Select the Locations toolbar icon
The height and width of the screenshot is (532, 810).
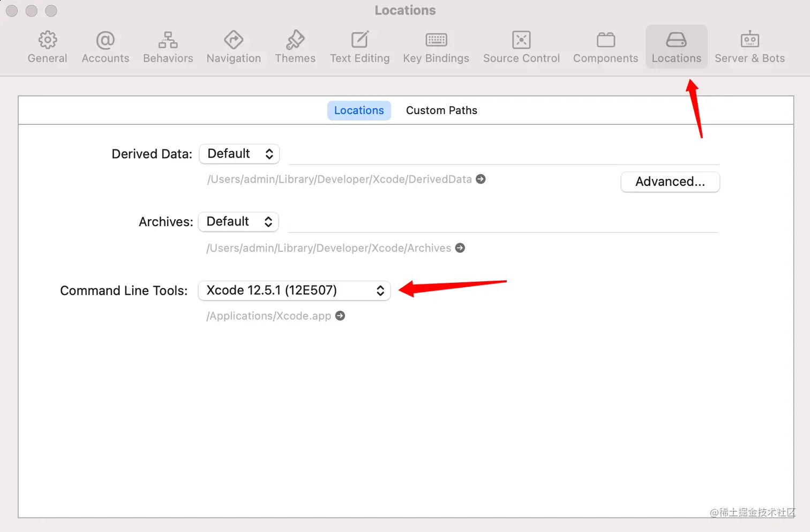(676, 47)
